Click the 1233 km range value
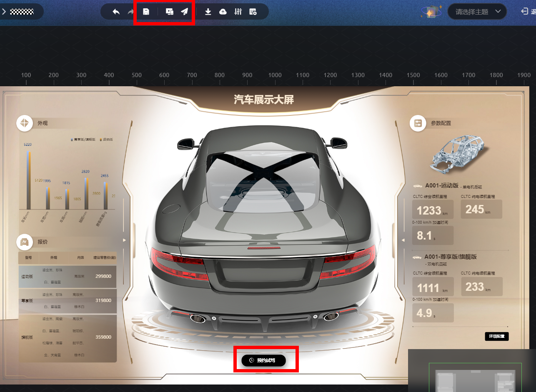 tap(429, 210)
